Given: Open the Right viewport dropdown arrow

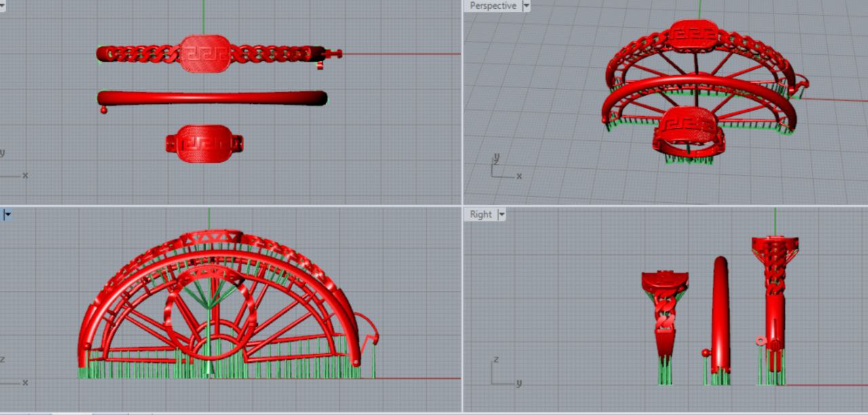Looking at the screenshot, I should (x=502, y=214).
